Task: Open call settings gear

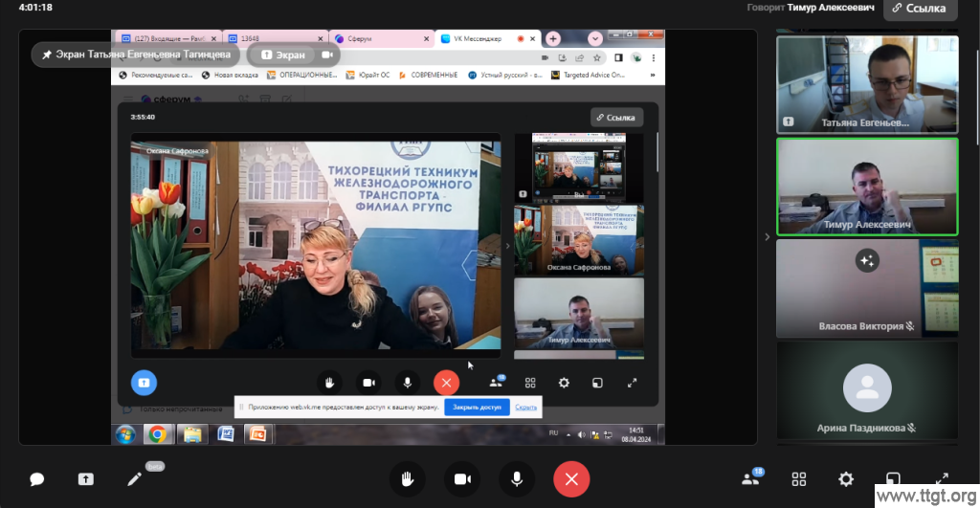Action: (x=846, y=479)
